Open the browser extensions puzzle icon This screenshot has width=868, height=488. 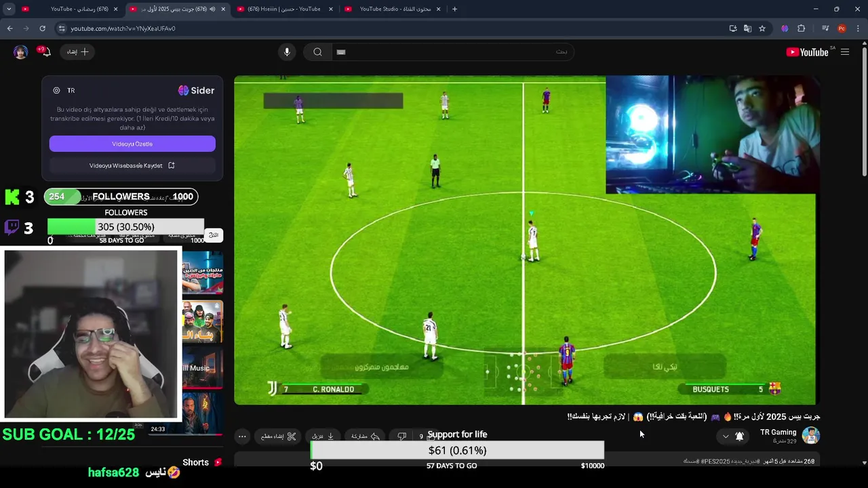(x=801, y=28)
